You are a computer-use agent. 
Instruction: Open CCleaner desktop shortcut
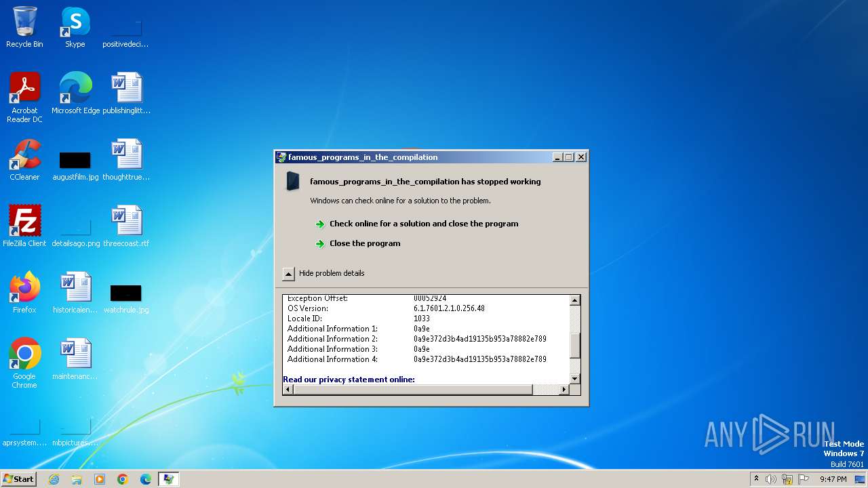click(24, 160)
